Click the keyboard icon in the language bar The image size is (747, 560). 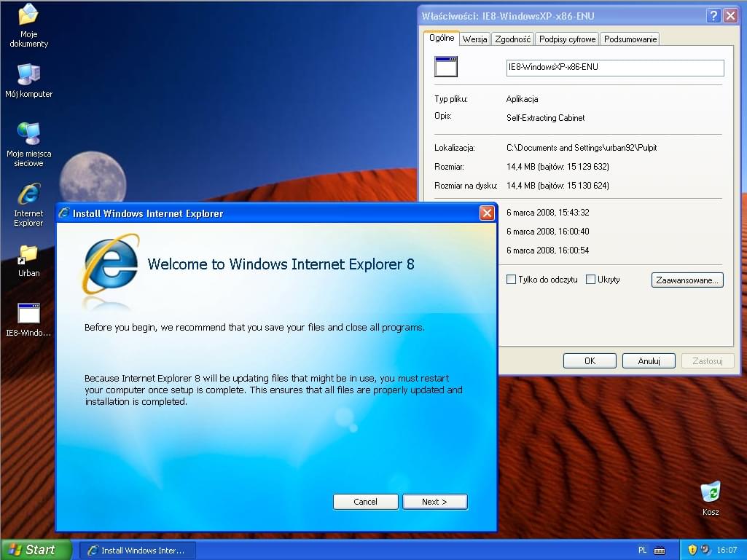pos(660,551)
